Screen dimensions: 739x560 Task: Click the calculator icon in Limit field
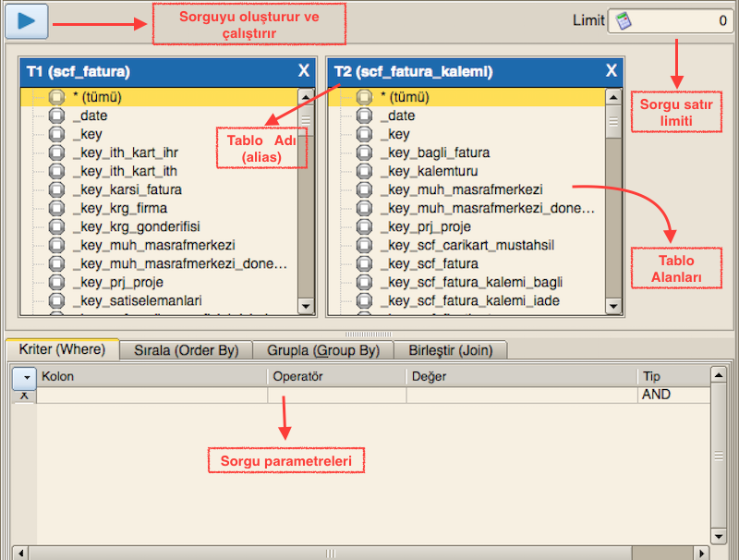624,20
